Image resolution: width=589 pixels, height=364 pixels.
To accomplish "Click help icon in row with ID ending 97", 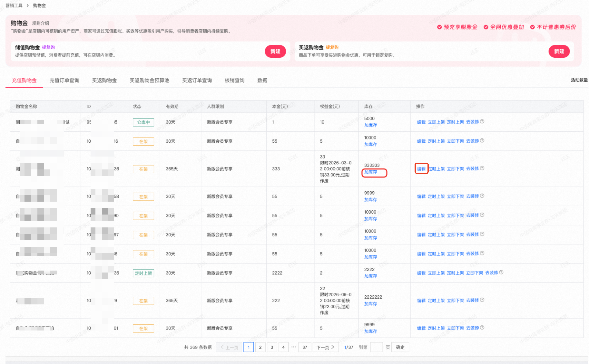I will 482,234.
